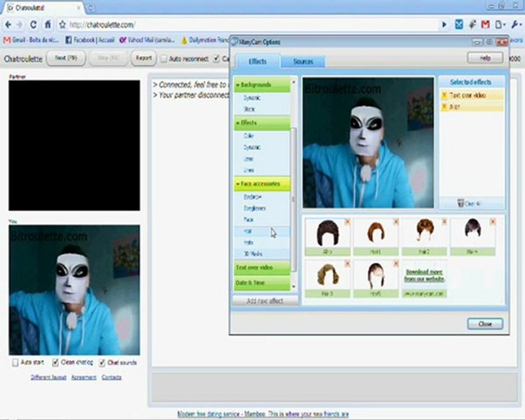Switch to the Effects tab

point(257,62)
